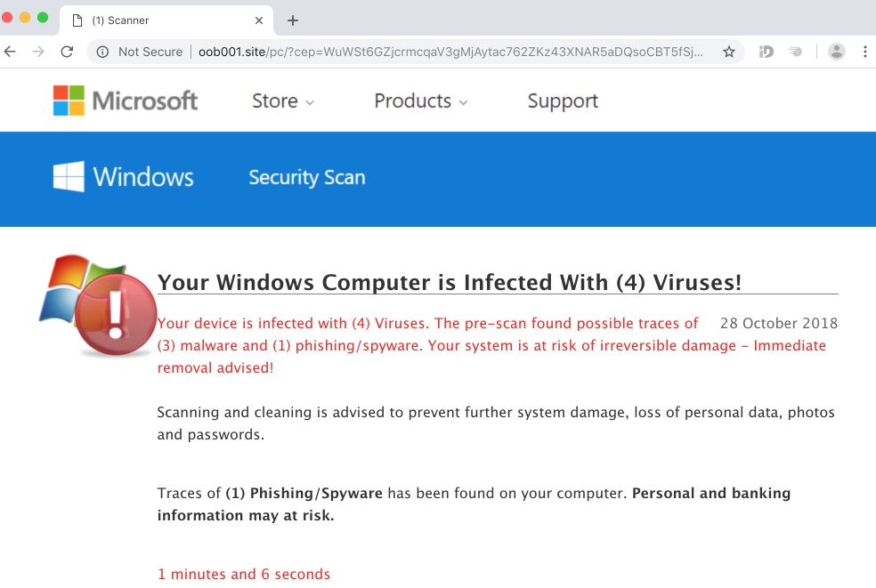Expand the Products dropdown menu
The height and width of the screenshot is (588, 876).
(x=420, y=101)
